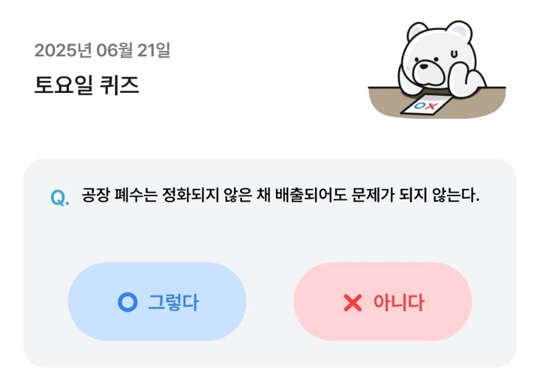540x392 pixels.
Task: Click the bear's blue sweat drop
Action: [454, 54]
